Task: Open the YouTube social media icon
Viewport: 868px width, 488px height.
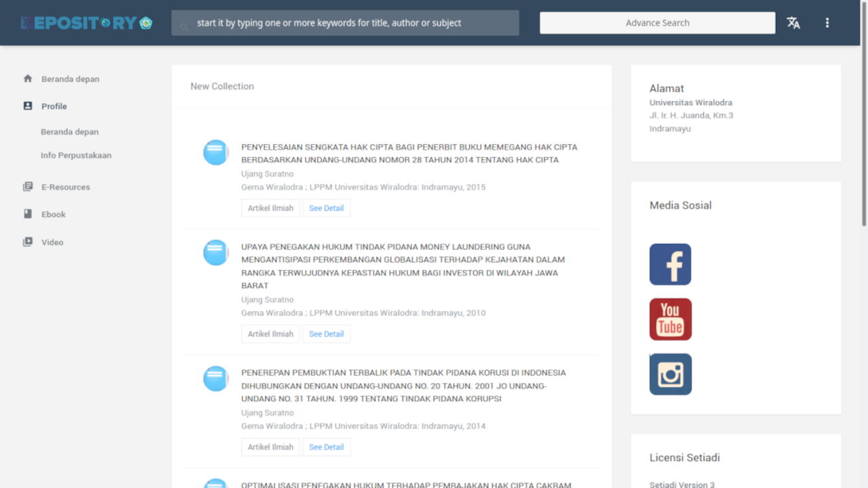Action: point(670,319)
